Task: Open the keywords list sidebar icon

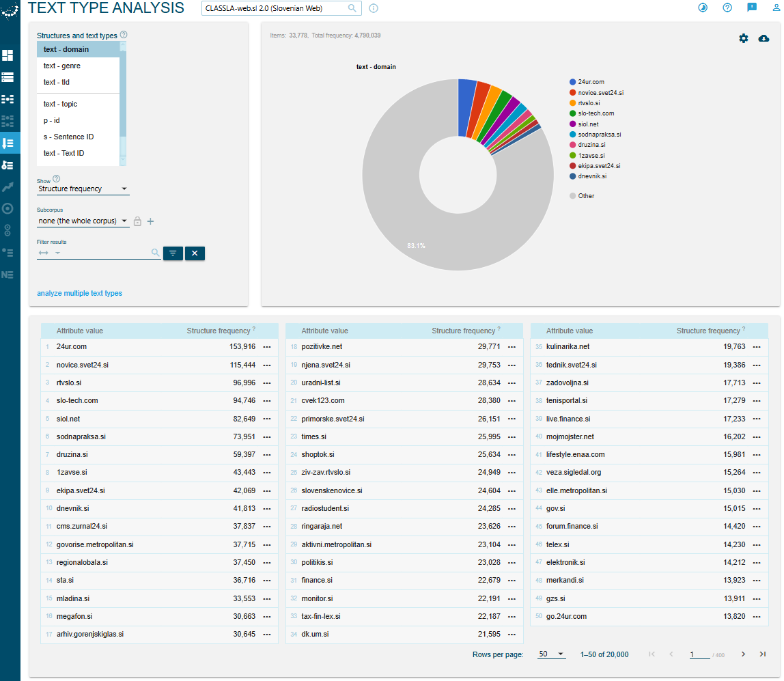Action: coord(8,253)
